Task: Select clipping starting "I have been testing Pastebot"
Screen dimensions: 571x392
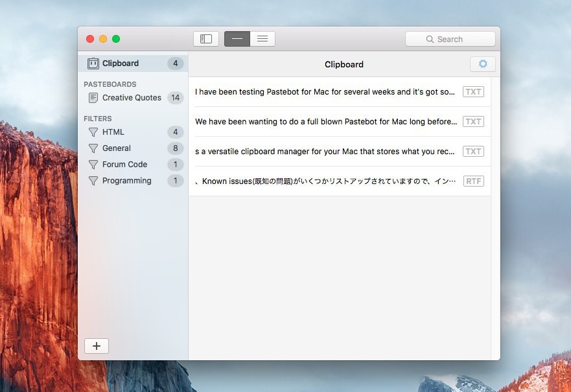Action: click(x=325, y=92)
